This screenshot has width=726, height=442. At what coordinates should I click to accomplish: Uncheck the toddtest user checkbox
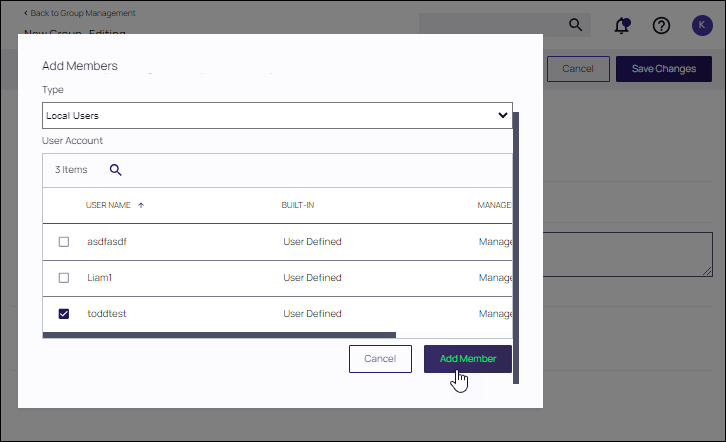pos(64,314)
